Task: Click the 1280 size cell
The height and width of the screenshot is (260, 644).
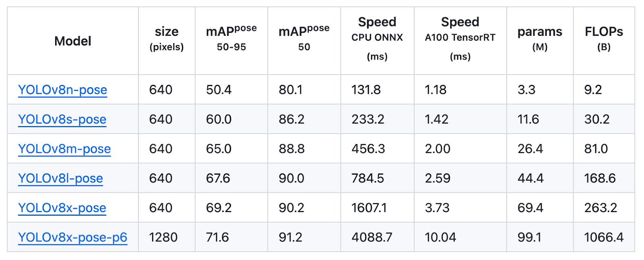Action: point(163,237)
